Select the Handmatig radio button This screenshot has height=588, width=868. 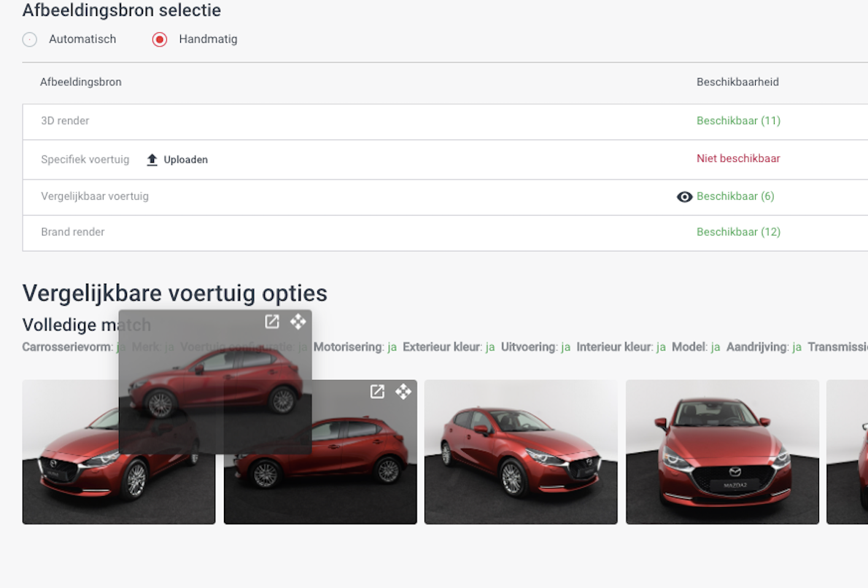[160, 39]
